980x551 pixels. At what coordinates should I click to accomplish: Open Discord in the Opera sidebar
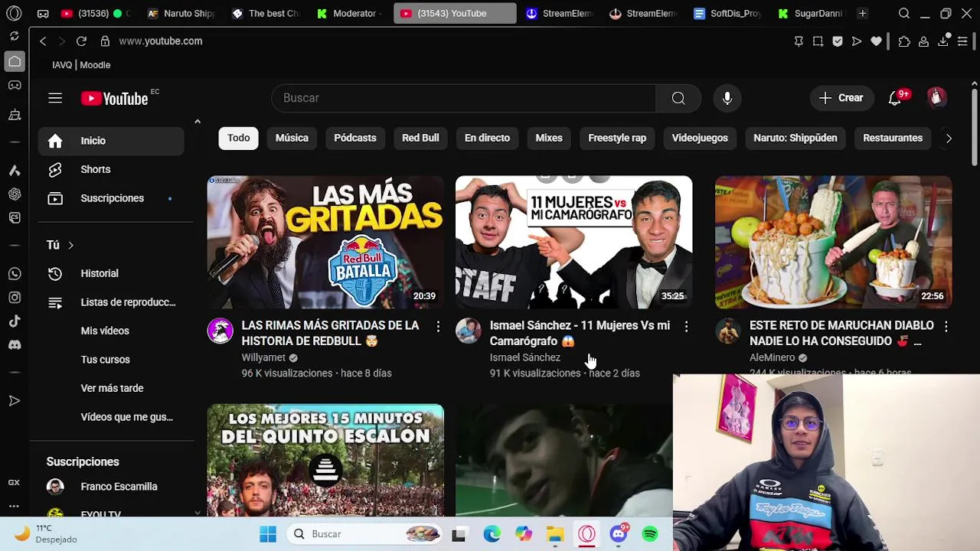(15, 345)
